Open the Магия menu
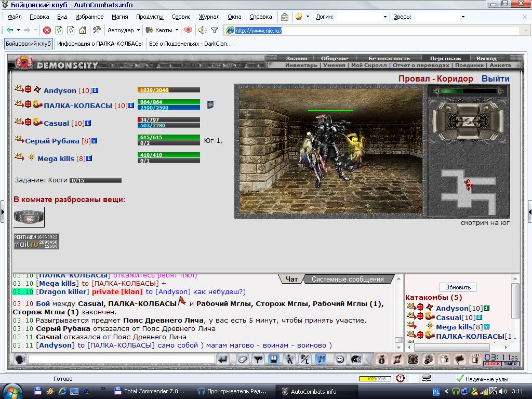Viewport: 532px width, 399px height. pos(120,17)
